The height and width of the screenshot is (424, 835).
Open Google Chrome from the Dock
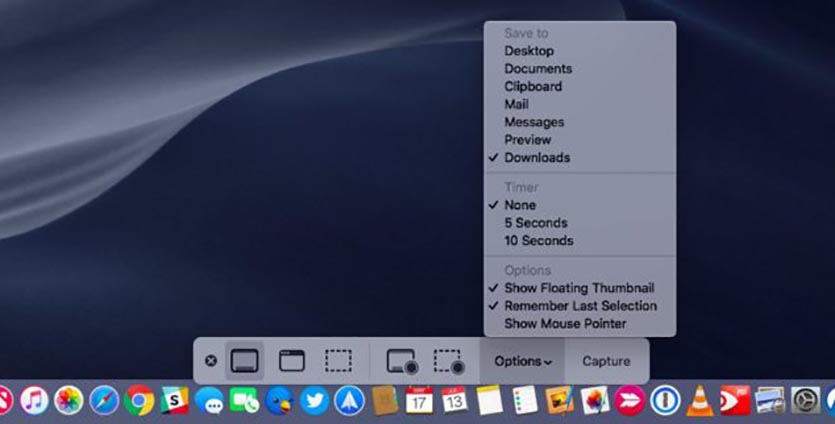point(140,401)
